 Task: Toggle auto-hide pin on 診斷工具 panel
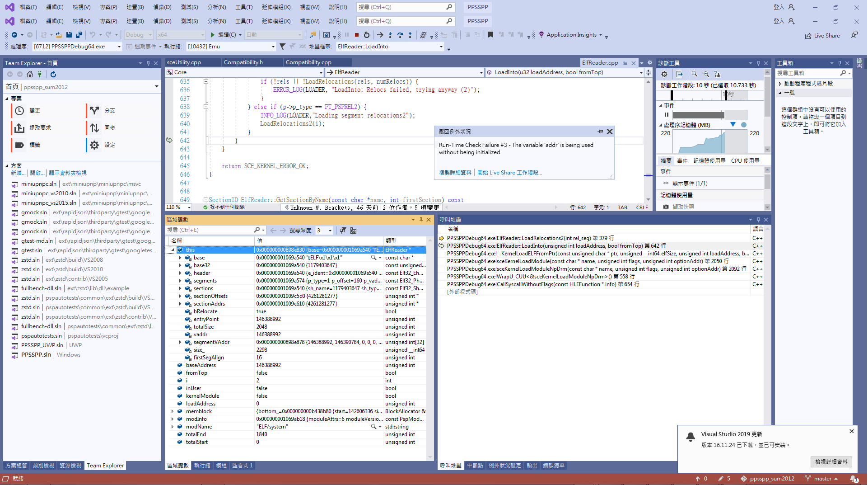coord(758,63)
